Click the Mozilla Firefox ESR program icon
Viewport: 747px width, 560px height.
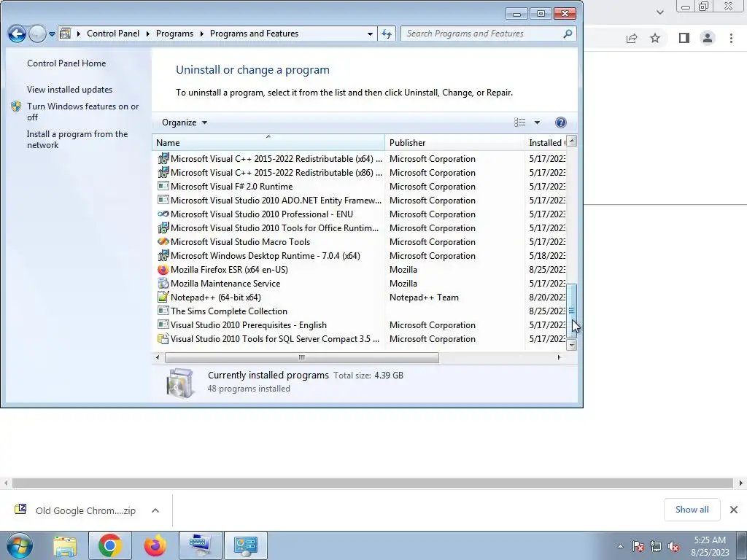coord(163,270)
